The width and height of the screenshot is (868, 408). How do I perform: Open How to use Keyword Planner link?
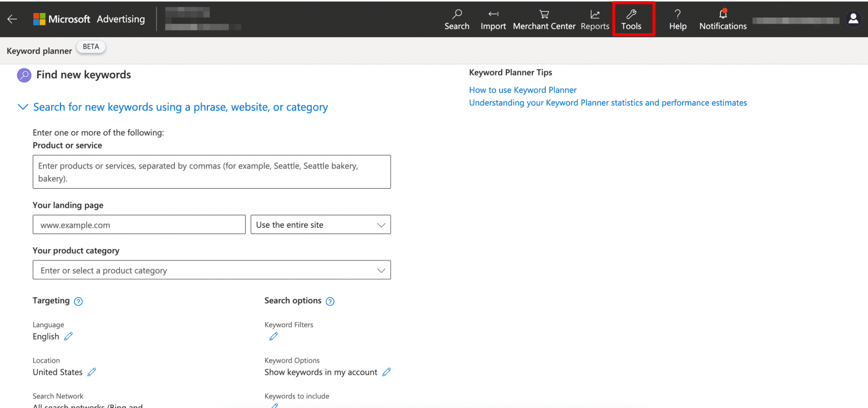tap(522, 89)
